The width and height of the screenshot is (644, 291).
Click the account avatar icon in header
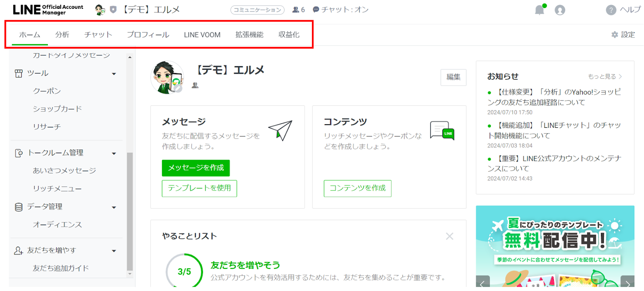100,10
